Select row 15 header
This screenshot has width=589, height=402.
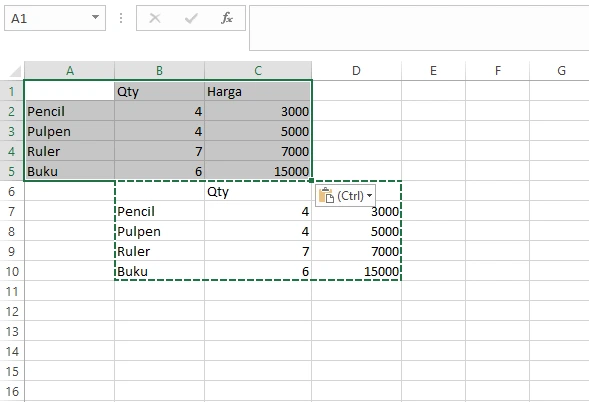(12, 371)
